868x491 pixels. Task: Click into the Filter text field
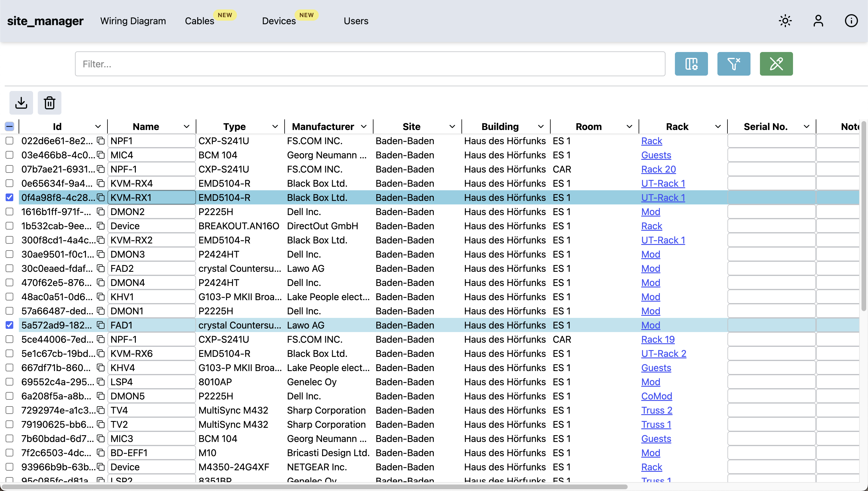[x=370, y=64]
